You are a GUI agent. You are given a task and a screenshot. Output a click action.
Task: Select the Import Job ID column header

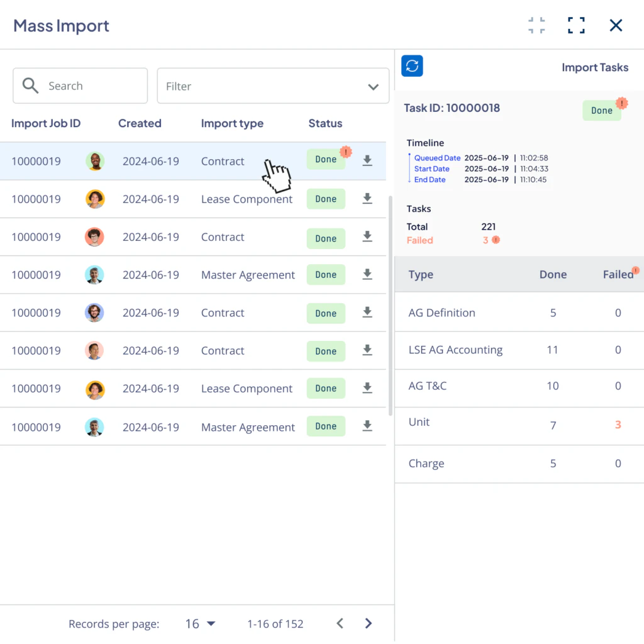pos(46,123)
